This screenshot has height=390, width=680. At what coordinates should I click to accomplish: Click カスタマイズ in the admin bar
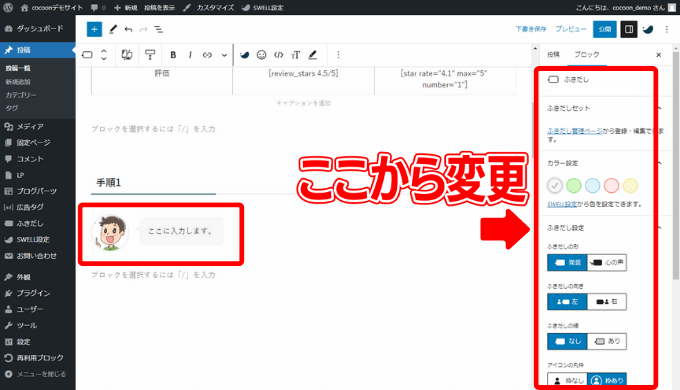[209, 7]
